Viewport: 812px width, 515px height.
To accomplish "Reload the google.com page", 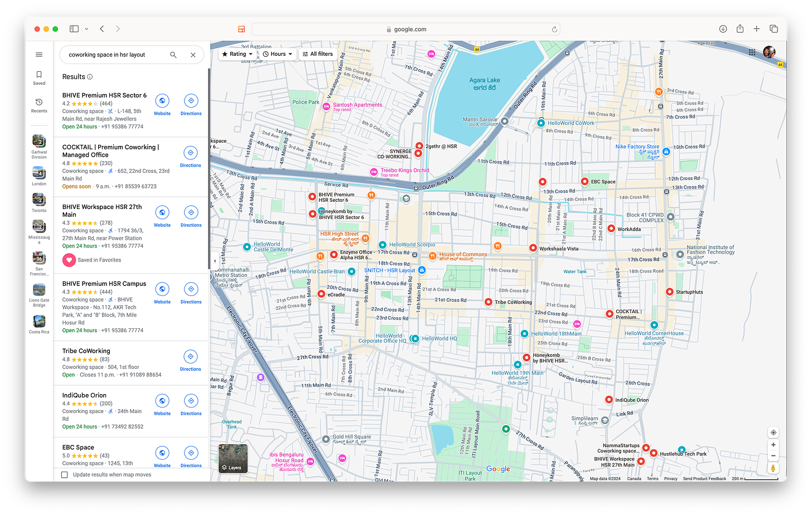I will click(554, 30).
